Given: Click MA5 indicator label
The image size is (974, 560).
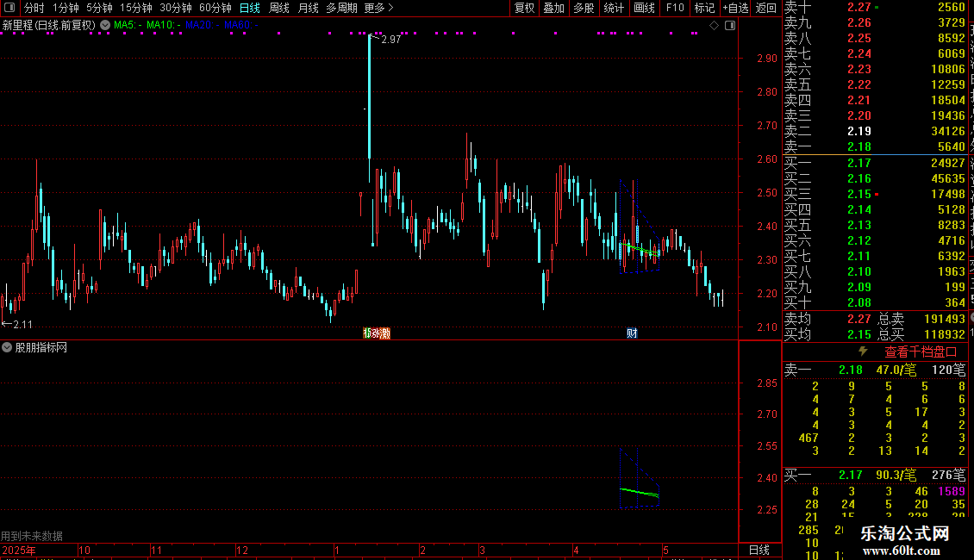Looking at the screenshot, I should click(128, 25).
